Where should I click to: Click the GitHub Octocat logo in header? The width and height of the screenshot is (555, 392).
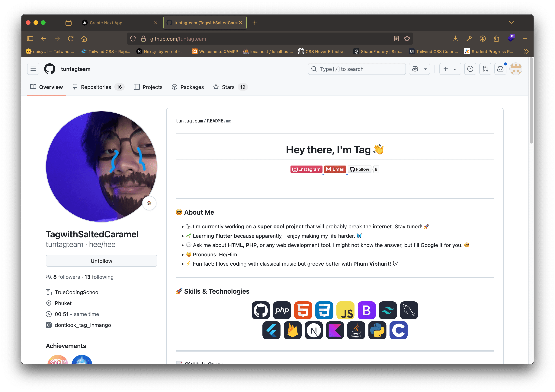[x=50, y=69]
